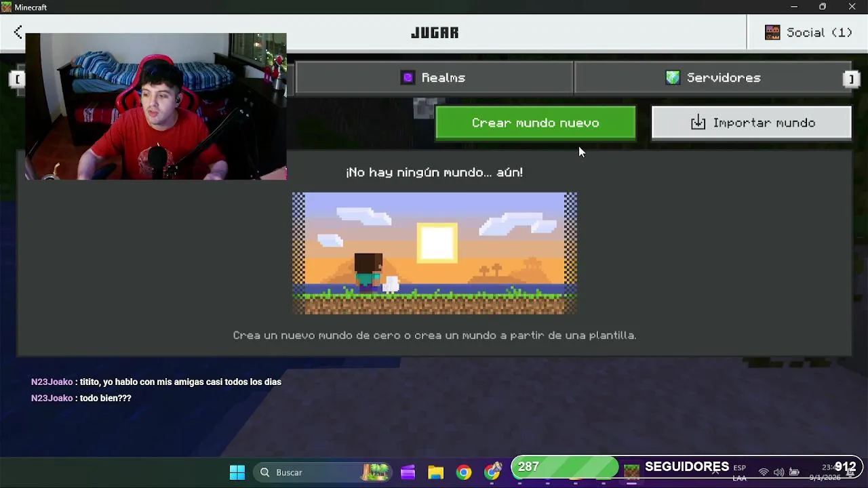This screenshot has width=868, height=488.
Task: Click the webcam overlay video
Action: pos(156,106)
